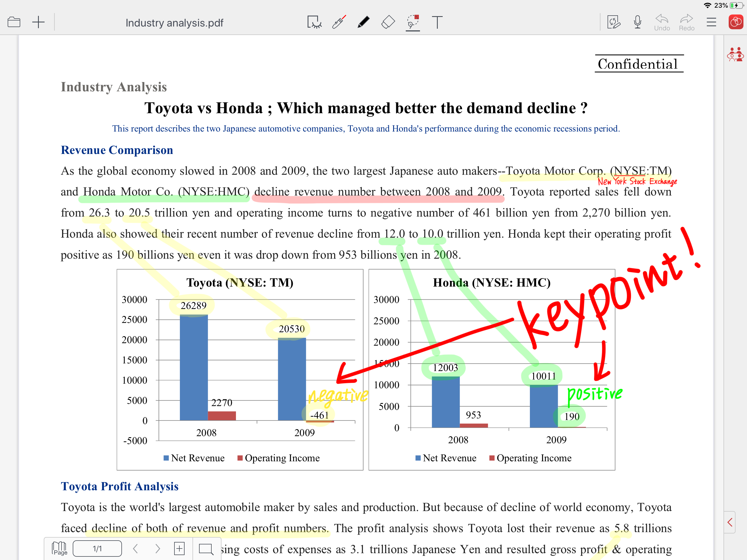The width and height of the screenshot is (747, 560).
Task: Click the Honda (NYSE: HMC) chart title
Action: [492, 282]
